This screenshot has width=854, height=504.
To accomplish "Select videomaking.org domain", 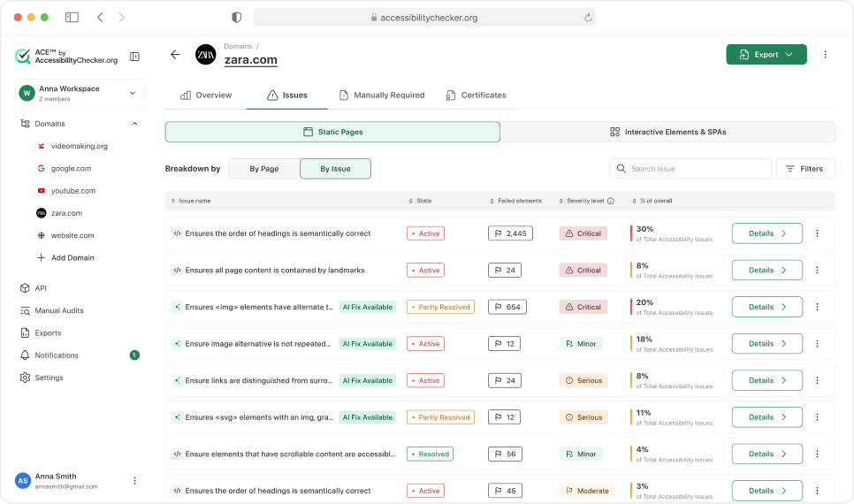I will coord(72,146).
